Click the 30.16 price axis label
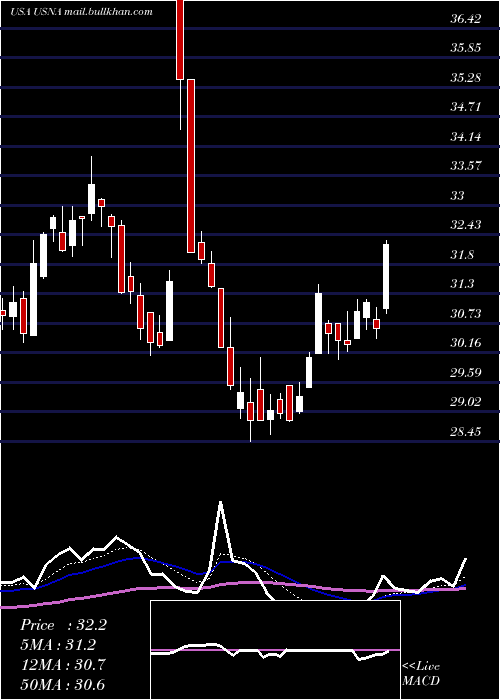The width and height of the screenshot is (500, 700). 466,343
